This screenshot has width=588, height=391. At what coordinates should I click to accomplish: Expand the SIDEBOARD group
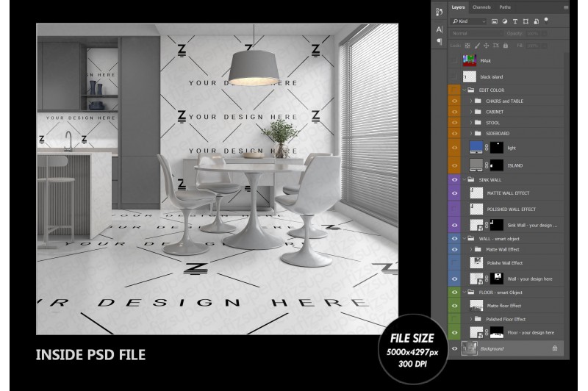[x=471, y=134]
